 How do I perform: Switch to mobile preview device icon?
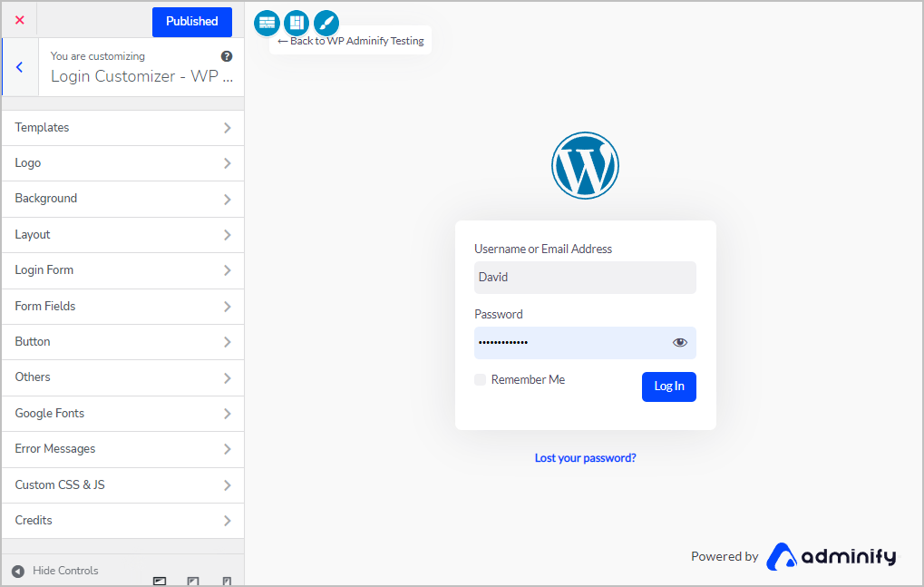[x=227, y=581]
